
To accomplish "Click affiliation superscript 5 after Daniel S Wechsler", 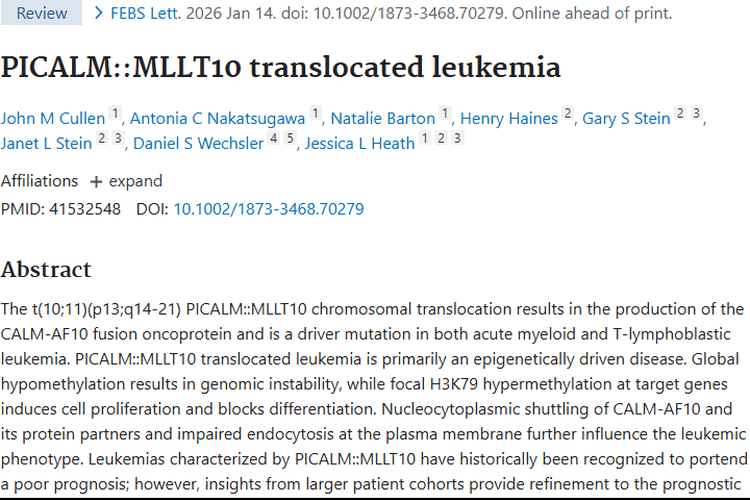I will click(x=290, y=140).
